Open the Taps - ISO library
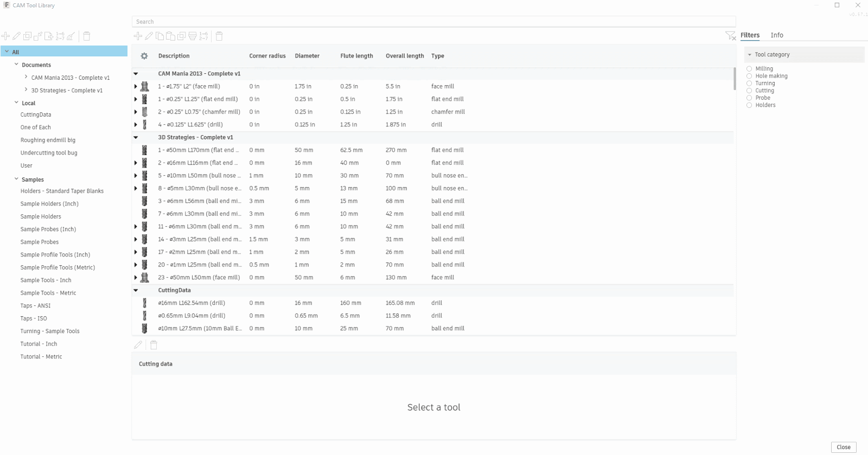The width and height of the screenshot is (868, 455). coord(34,318)
